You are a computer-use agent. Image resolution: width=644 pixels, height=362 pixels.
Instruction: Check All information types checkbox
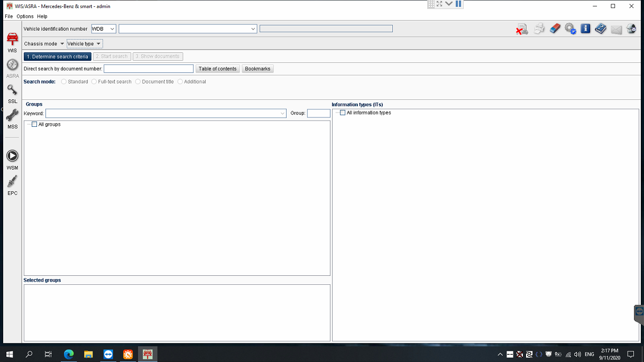tap(343, 113)
